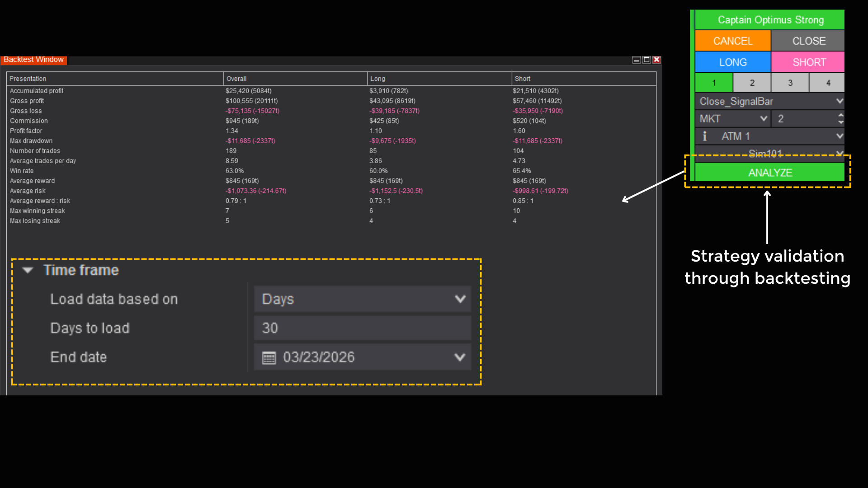Image resolution: width=868 pixels, height=488 pixels.
Task: Expand the Close_SignalBar dropdown
Action: pyautogui.click(x=840, y=101)
